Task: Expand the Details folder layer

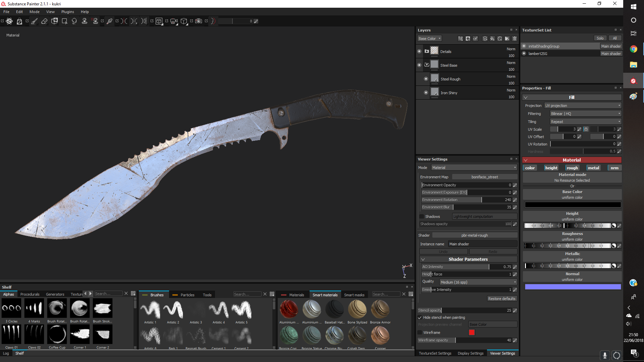Action: (x=427, y=51)
